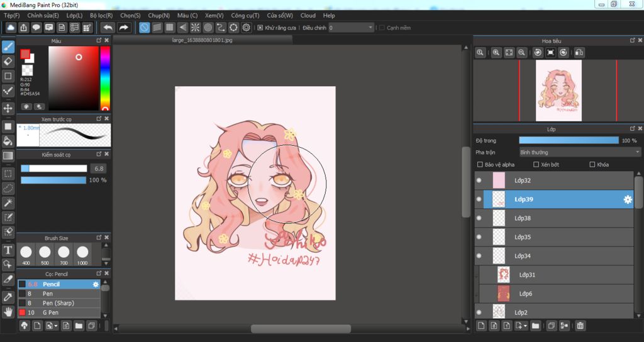The width and height of the screenshot is (644, 342).
Task: Zoom out using navigator magnifier minus
Action: point(521,53)
